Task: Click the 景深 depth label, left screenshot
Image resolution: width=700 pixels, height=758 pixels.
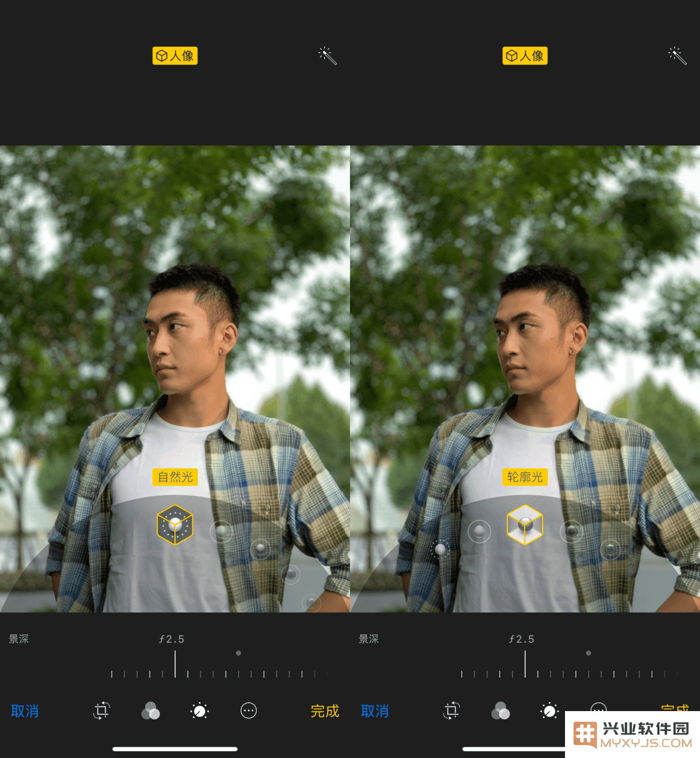Action: coord(19,639)
